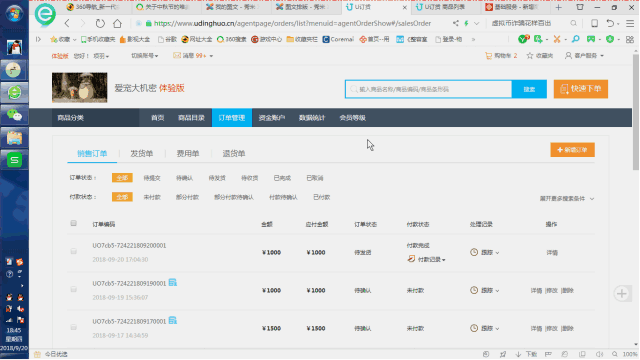
Task: Open 首页 in the navigation bar
Action: pyautogui.click(x=158, y=118)
